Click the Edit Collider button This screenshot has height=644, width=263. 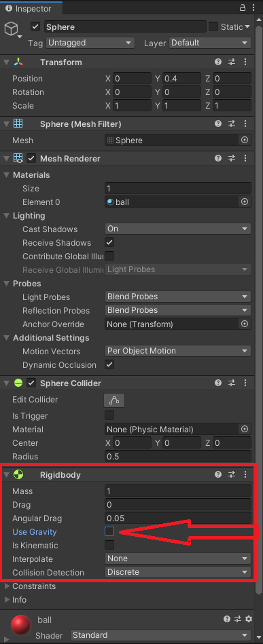coord(114,400)
